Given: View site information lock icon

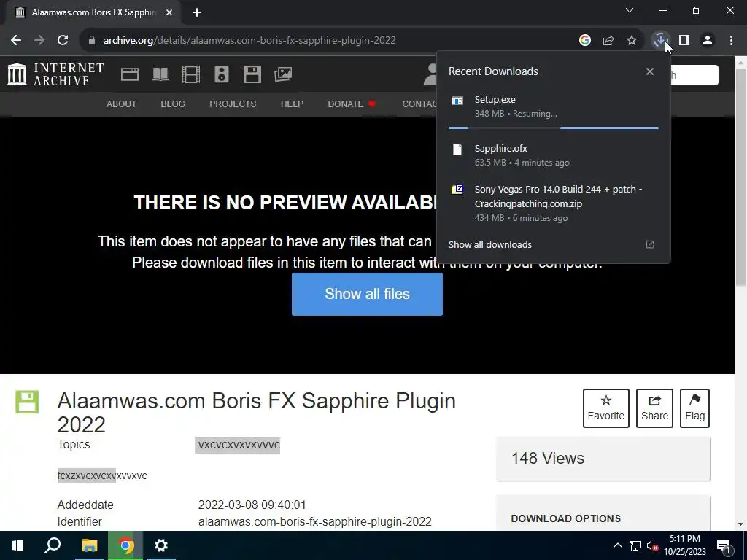Looking at the screenshot, I should [92, 41].
